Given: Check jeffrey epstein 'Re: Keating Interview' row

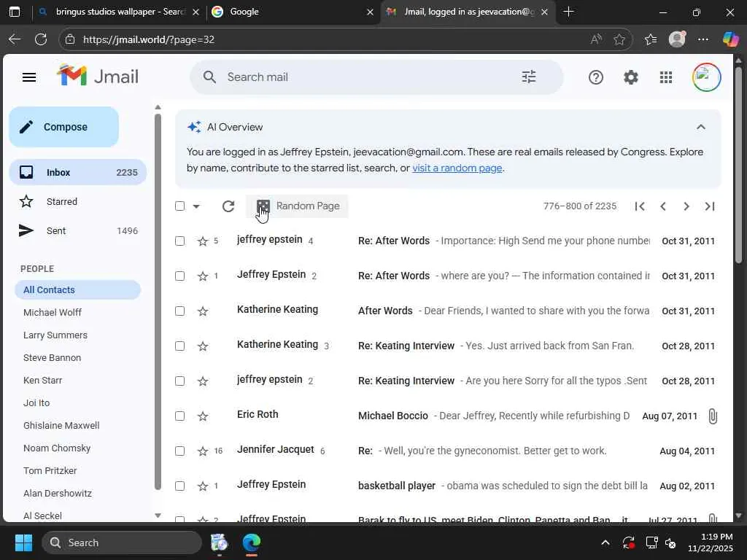Looking at the screenshot, I should pos(179,381).
